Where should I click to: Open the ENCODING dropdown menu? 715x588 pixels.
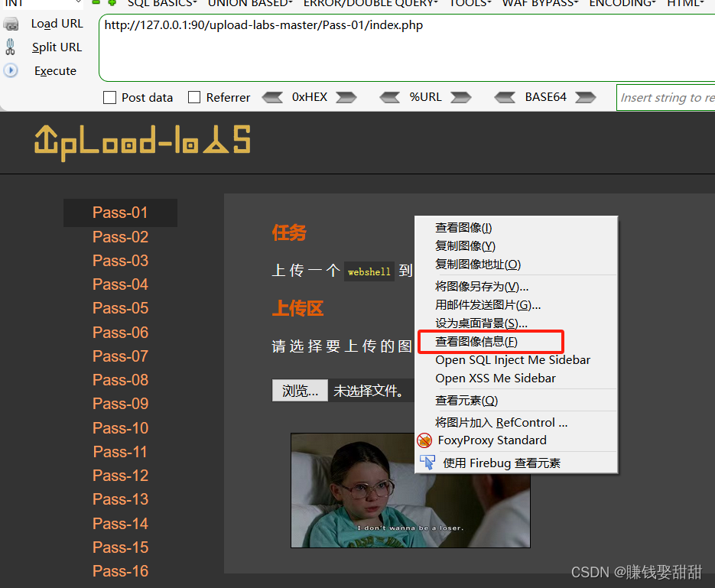tap(623, 4)
